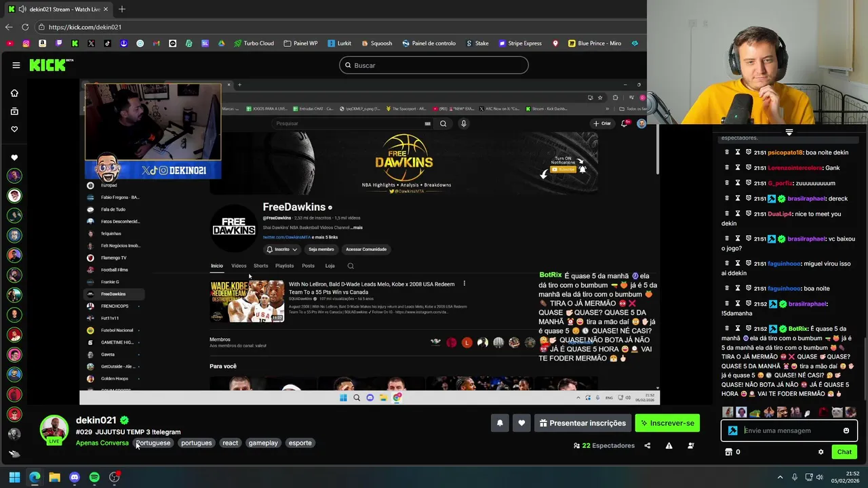Click the green Inscrever-se button

[667, 423]
